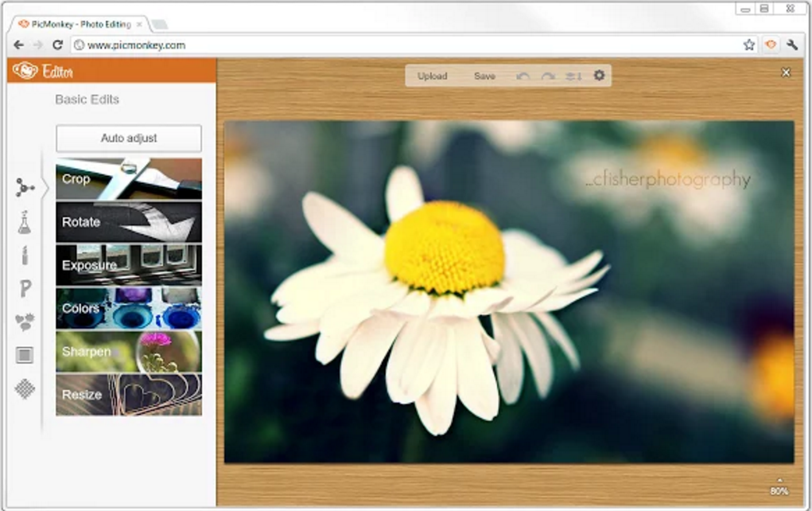Click the Upload button
This screenshot has width=812, height=511.
click(432, 76)
